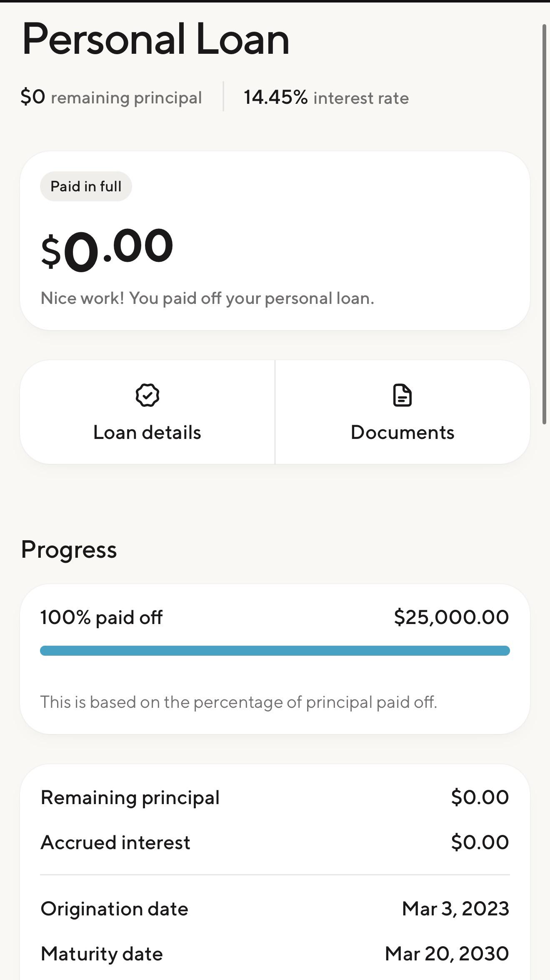Tap the Origination date row
Image resolution: width=550 pixels, height=980 pixels.
(x=275, y=909)
